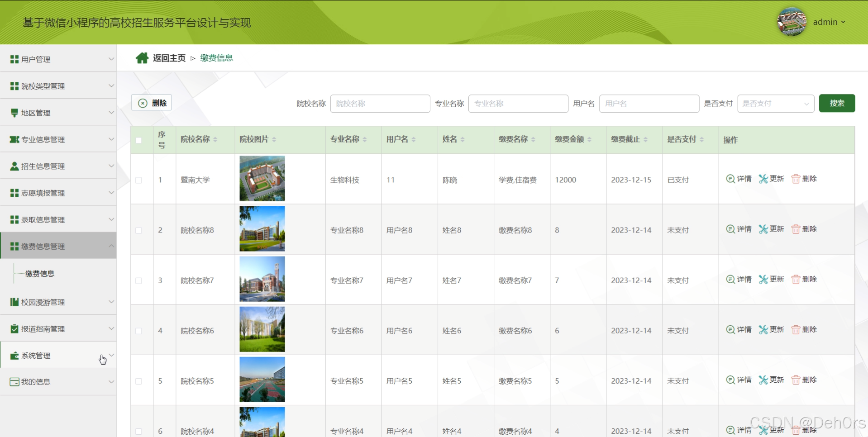Screen dimensions: 868x437
Task: Toggle the select-all checkbox in table header
Action: coord(138,140)
